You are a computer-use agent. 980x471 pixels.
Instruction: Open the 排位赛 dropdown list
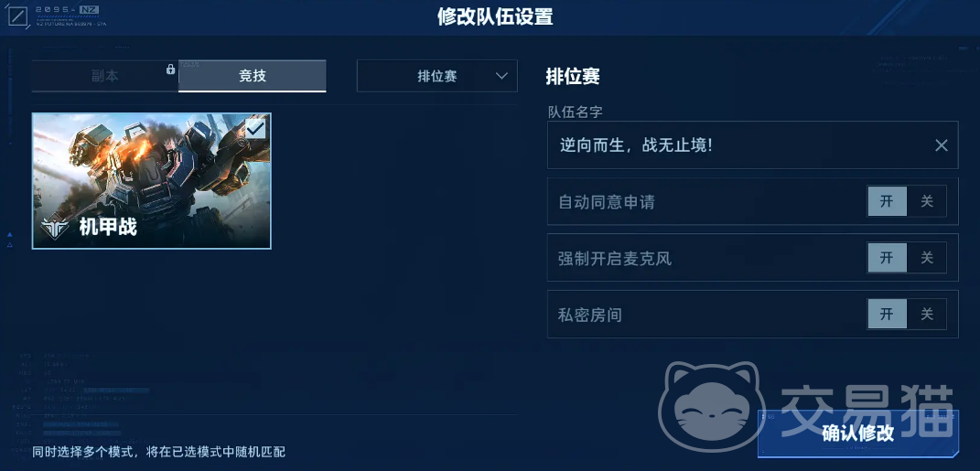pyautogui.click(x=436, y=76)
